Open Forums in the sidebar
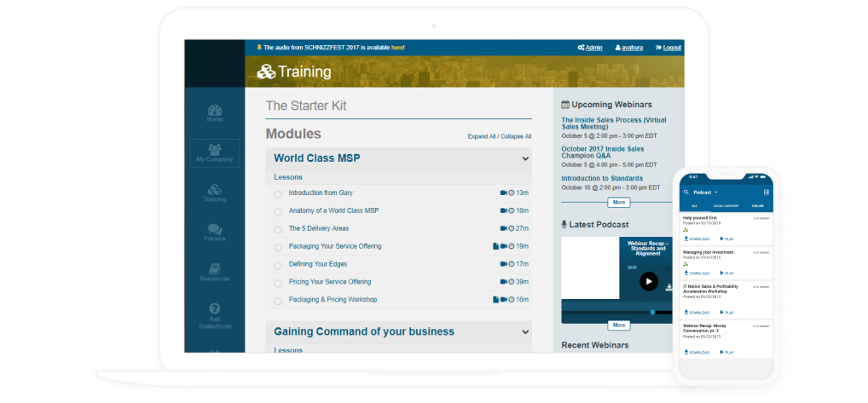This screenshot has width=868, height=403. [x=215, y=233]
